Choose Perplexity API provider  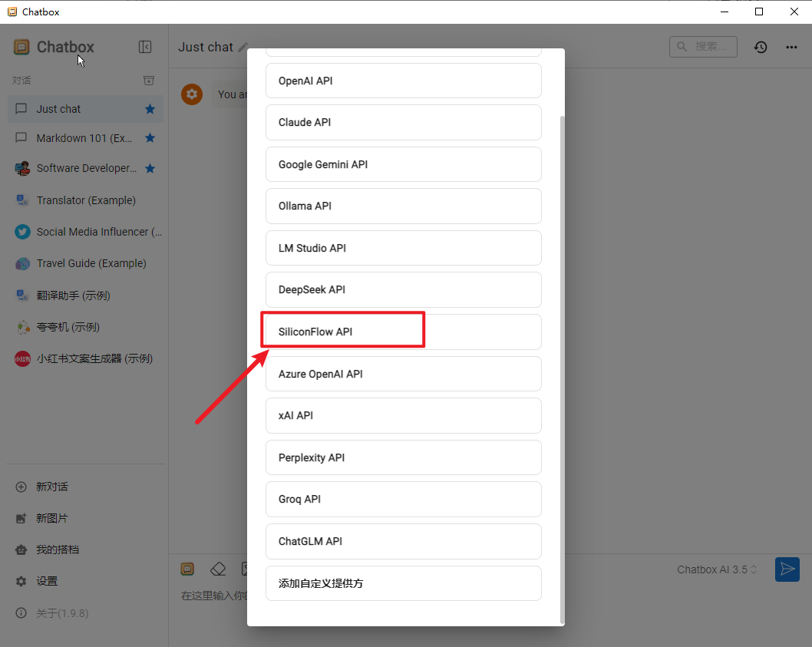click(x=404, y=457)
